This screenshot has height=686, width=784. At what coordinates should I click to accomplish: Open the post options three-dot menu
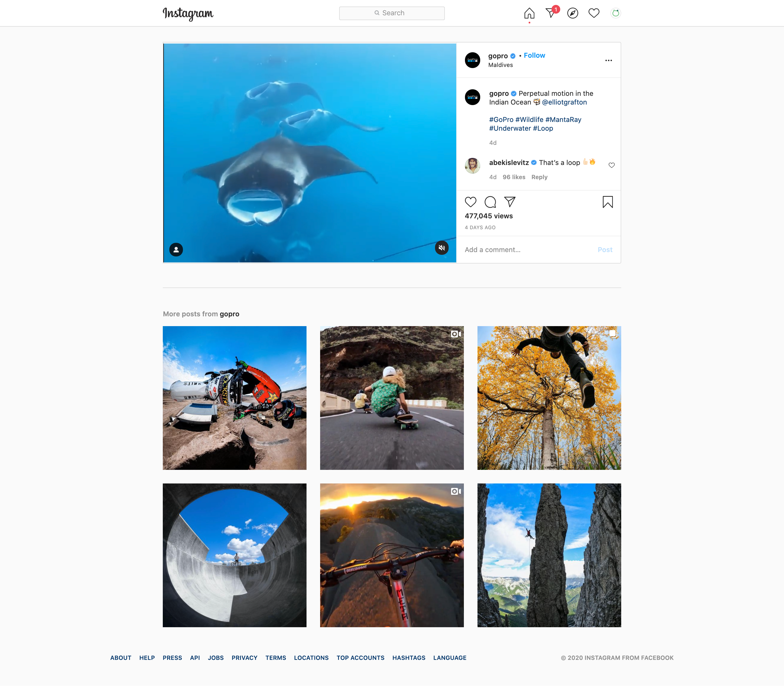[608, 60]
